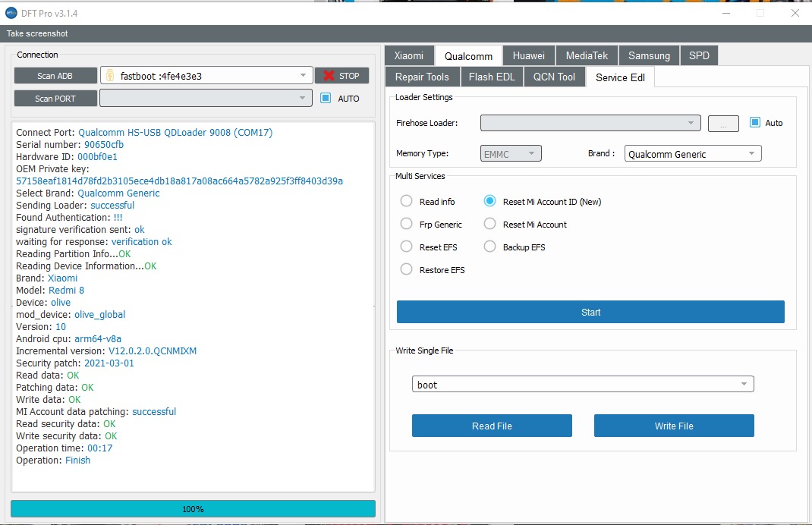Click the STOP button
Viewport: 812px width, 525px height.
[341, 76]
